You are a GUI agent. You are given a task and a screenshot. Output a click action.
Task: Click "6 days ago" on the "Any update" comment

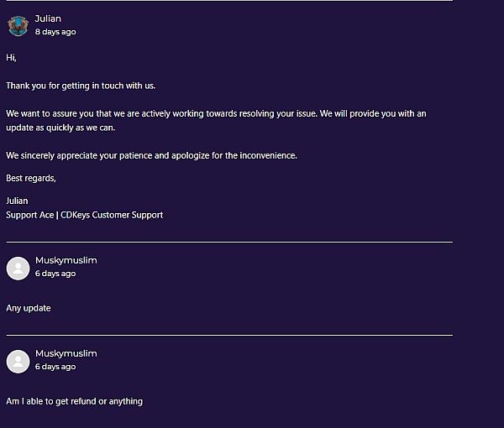click(x=55, y=274)
